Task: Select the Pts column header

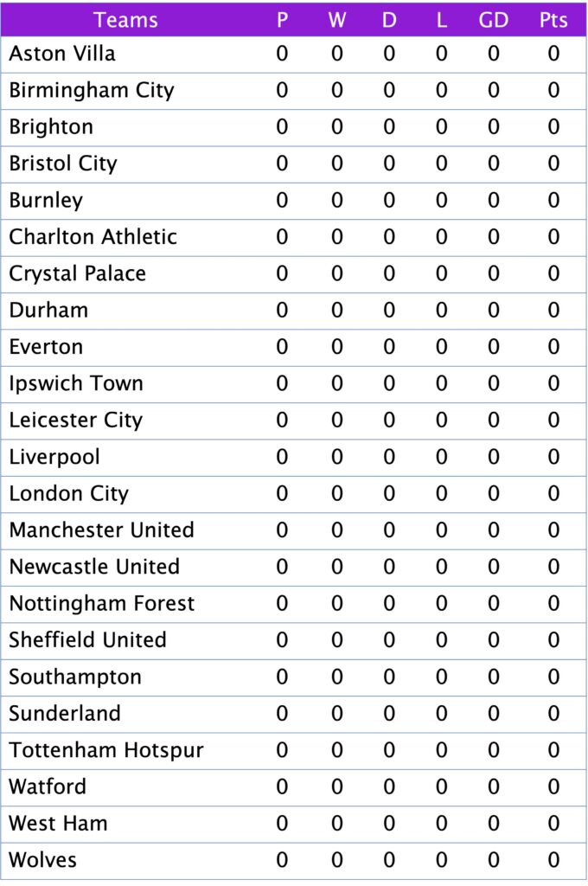Action: pyautogui.click(x=553, y=21)
